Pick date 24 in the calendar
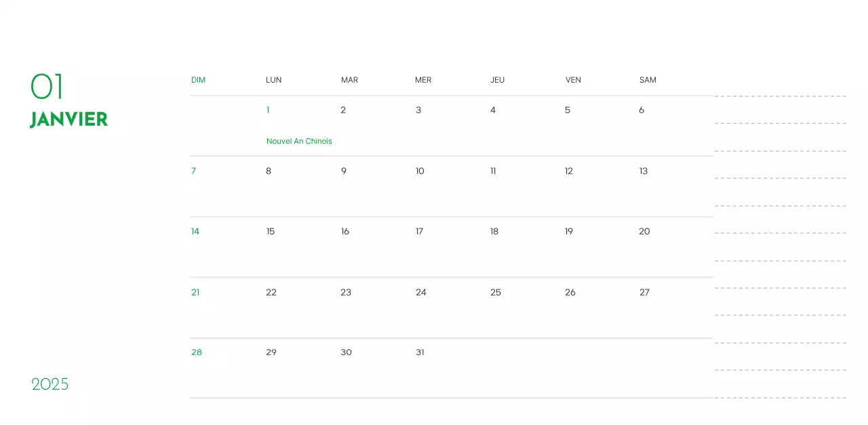The width and height of the screenshot is (868, 425). (421, 292)
